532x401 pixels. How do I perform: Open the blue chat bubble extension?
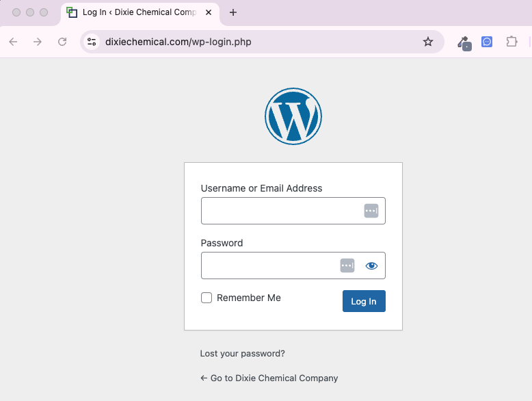487,42
